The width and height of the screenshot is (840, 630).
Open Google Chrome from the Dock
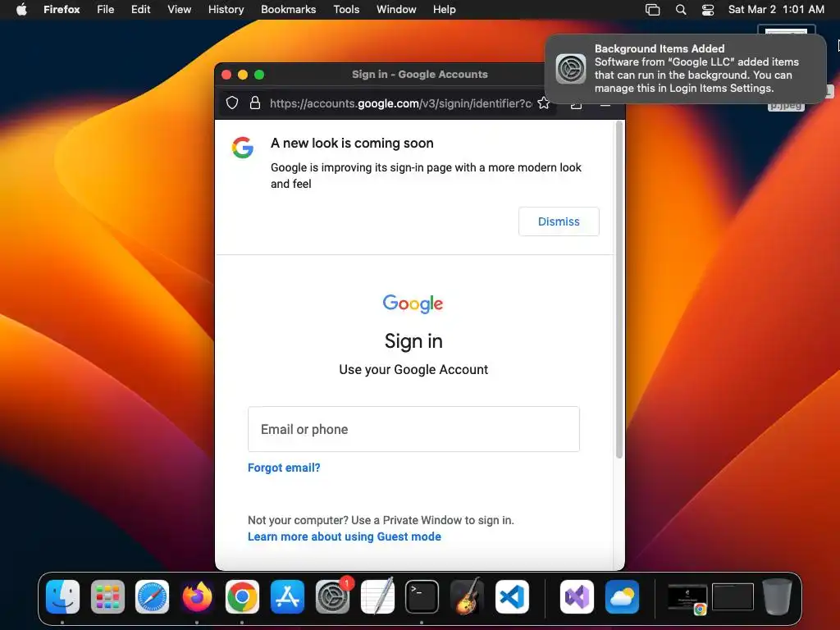tap(242, 596)
